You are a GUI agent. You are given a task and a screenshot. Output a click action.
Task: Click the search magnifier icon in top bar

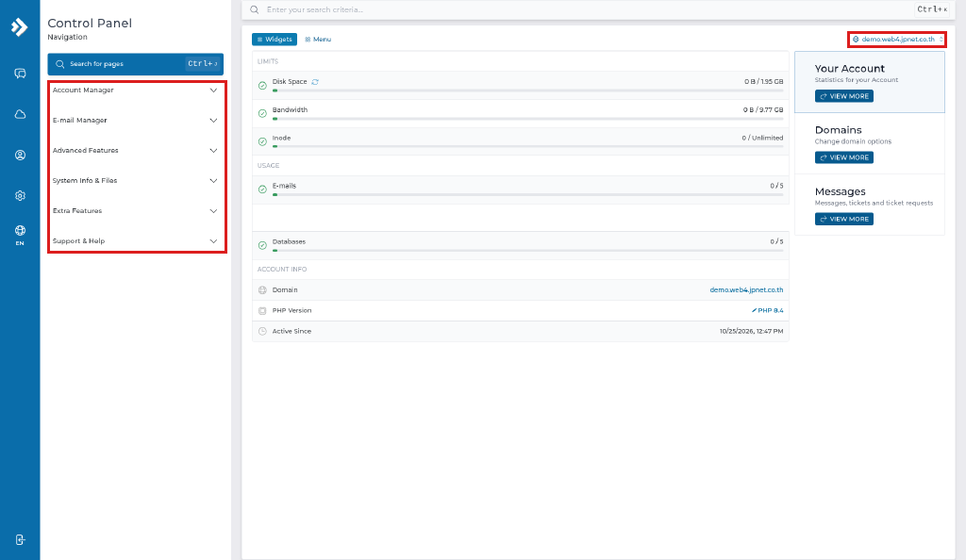coord(255,9)
